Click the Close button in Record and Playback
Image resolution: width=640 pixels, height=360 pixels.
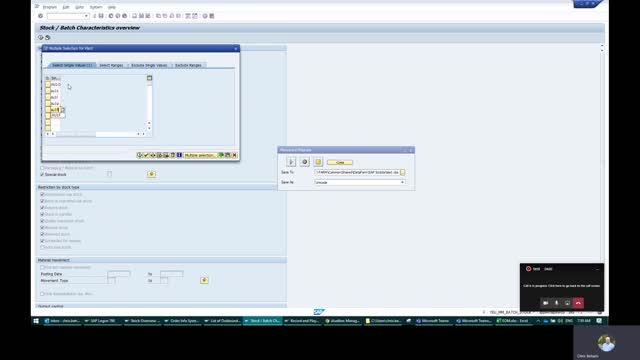340,162
